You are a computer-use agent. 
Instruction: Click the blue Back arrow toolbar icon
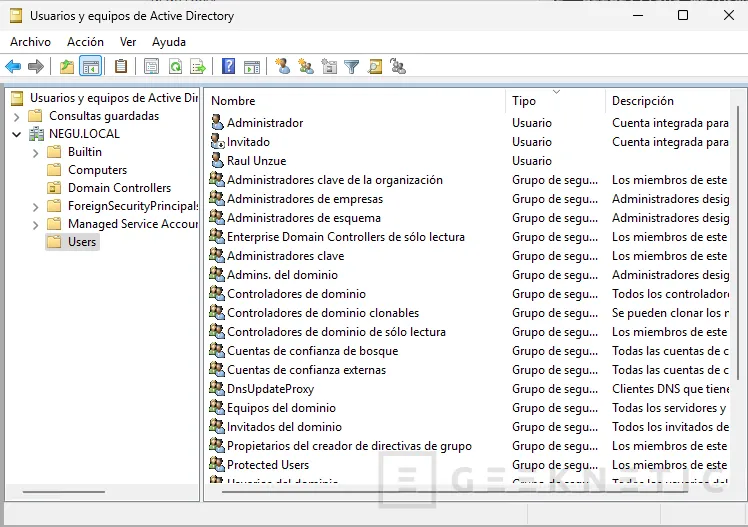click(13, 66)
